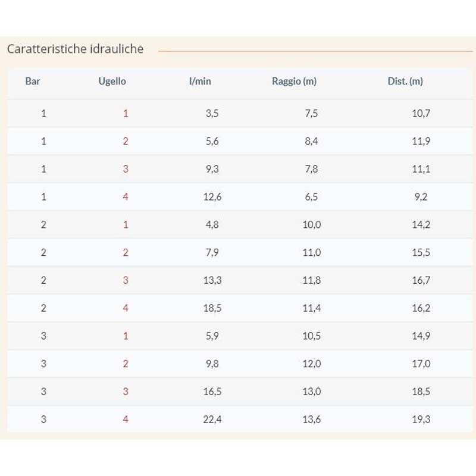Select the l/min column header
The width and height of the screenshot is (476, 476).
pyautogui.click(x=200, y=81)
